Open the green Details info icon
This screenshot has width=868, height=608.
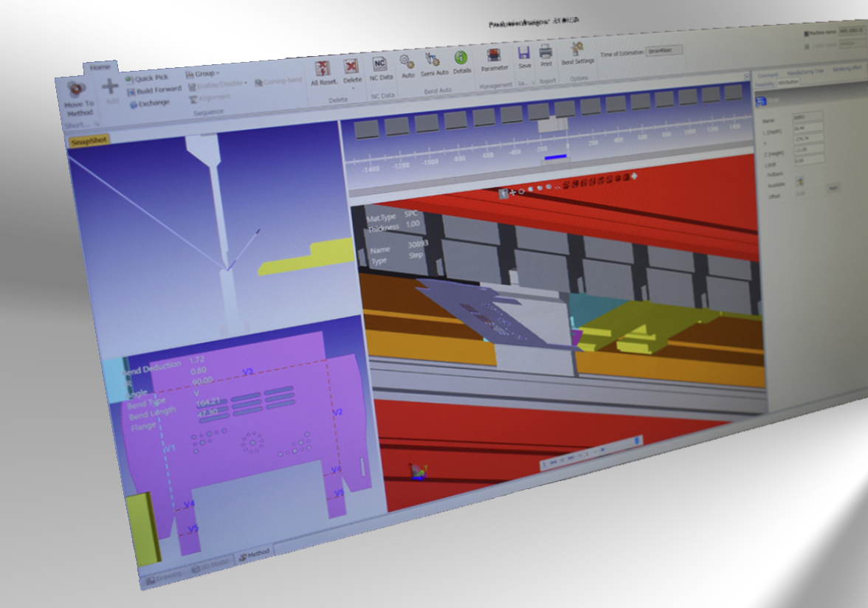point(461,58)
